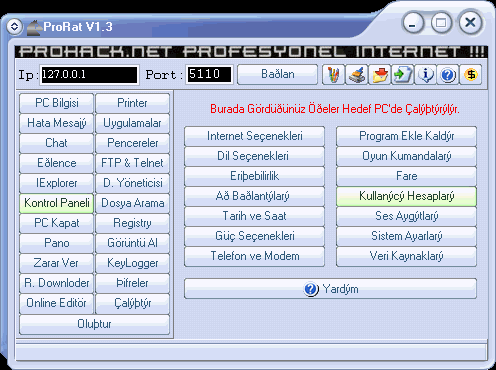Close the ProRat window
Viewport: 496px width, 370px height.
point(470,23)
